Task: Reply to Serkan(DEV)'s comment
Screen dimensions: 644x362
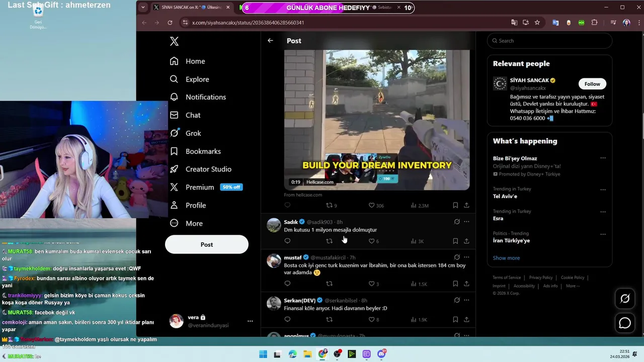Action: [x=287, y=319]
